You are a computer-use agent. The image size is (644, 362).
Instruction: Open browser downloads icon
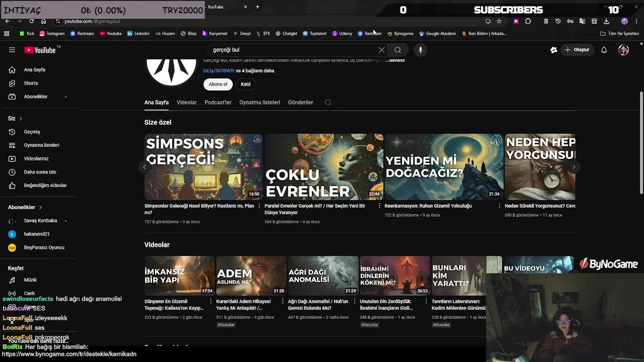click(606, 21)
